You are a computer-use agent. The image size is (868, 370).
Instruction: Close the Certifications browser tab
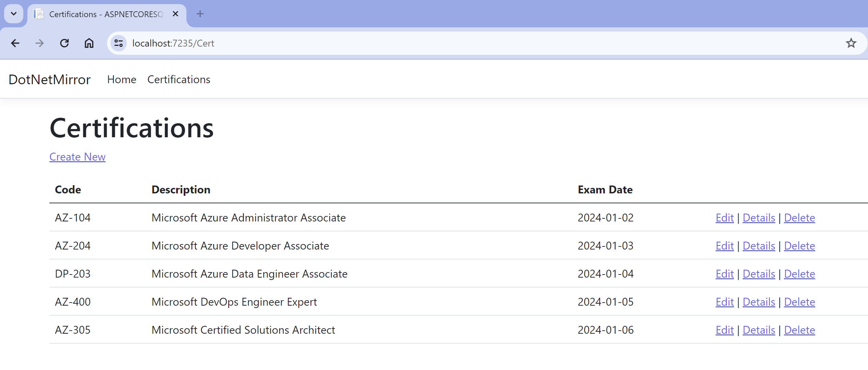[x=175, y=14]
